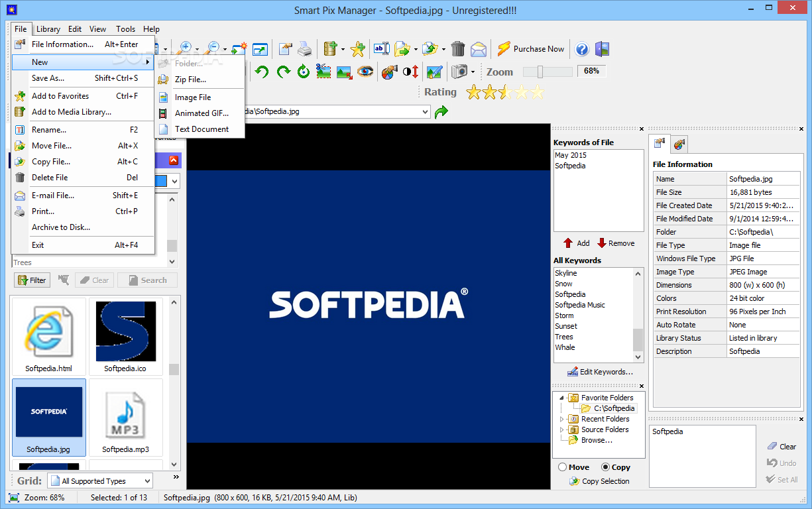
Task: Select 'Whale' in All Keywords list
Action: pyautogui.click(x=565, y=347)
